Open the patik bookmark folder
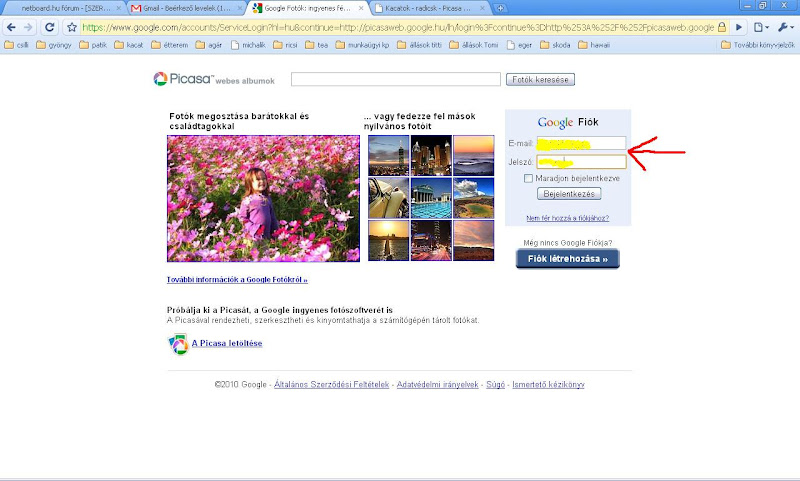This screenshot has height=481, width=800. 93,45
